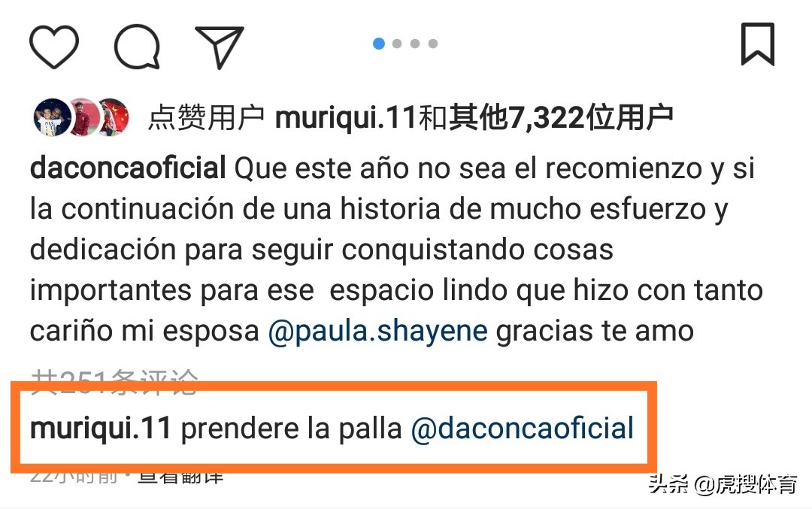Click the 查看翻译 translation link
This screenshot has height=509, width=812.
coord(180,475)
